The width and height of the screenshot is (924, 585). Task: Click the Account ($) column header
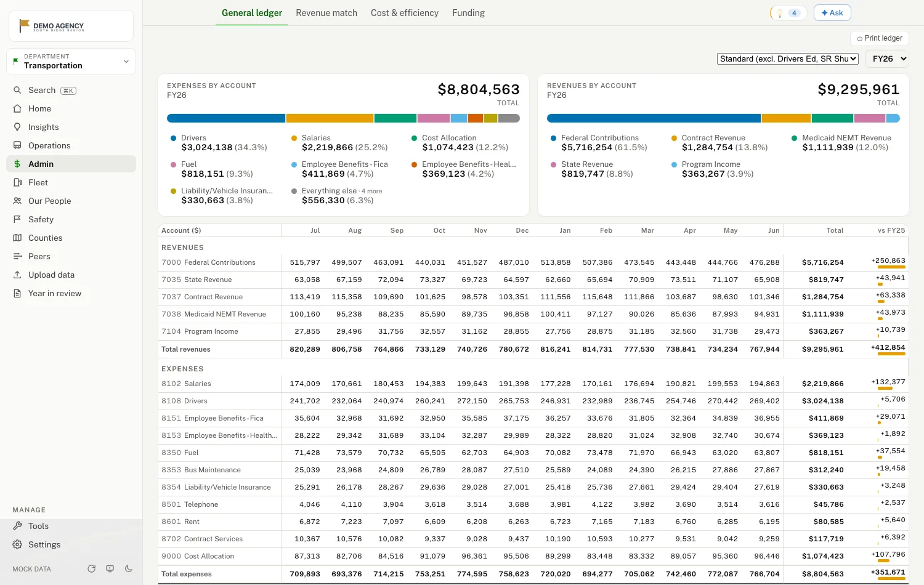(x=181, y=230)
